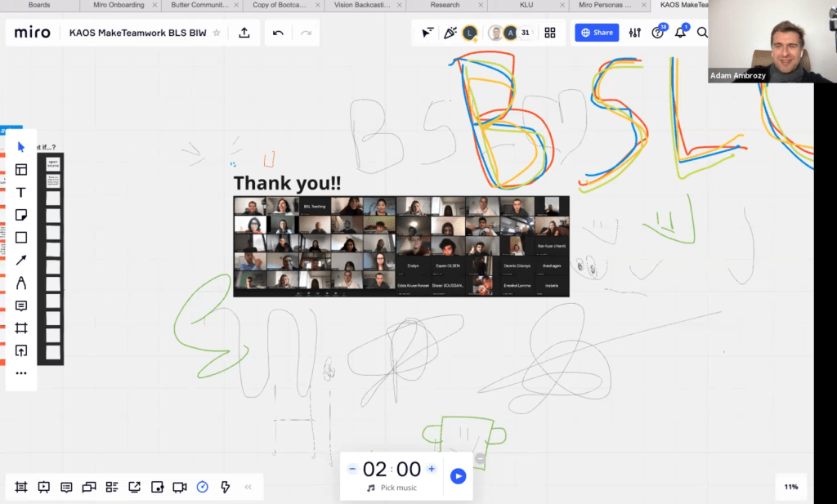The image size is (837, 504).
Task: Select the Sticky note tool
Action: [x=21, y=215]
